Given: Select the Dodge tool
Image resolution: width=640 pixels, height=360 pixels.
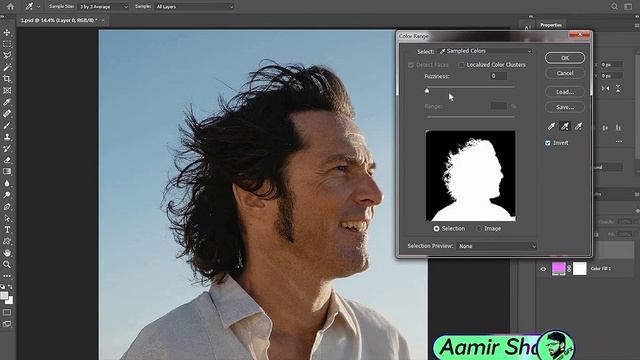Looking at the screenshot, I should [x=7, y=195].
